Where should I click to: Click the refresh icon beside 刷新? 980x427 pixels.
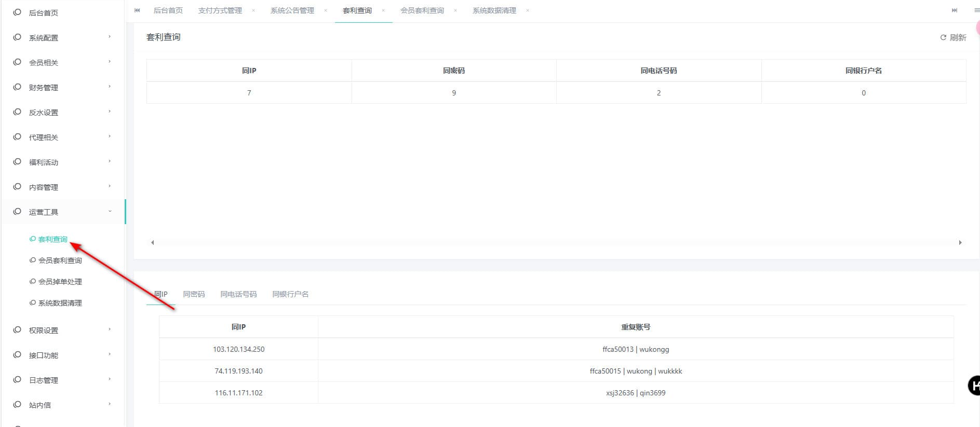(943, 37)
